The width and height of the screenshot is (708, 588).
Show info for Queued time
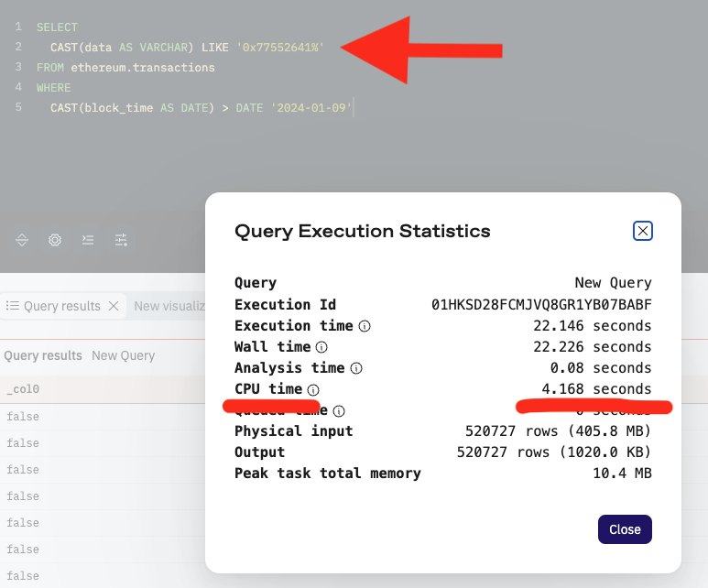(x=339, y=411)
